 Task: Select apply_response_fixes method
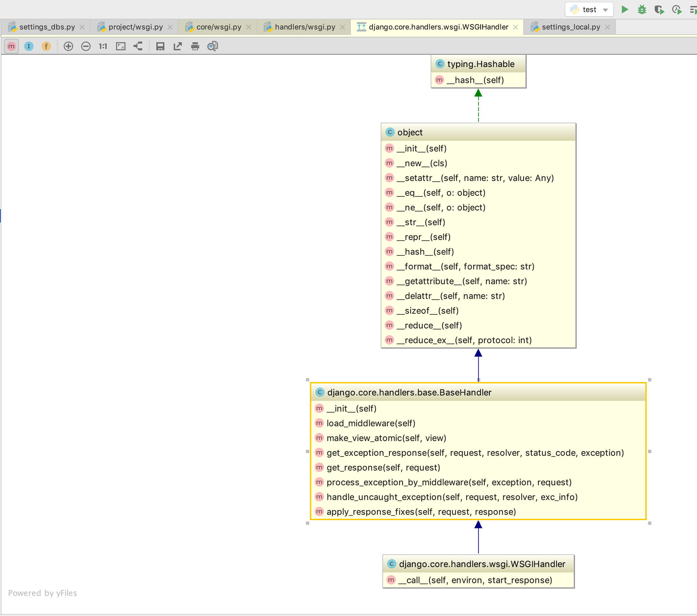coord(478,512)
